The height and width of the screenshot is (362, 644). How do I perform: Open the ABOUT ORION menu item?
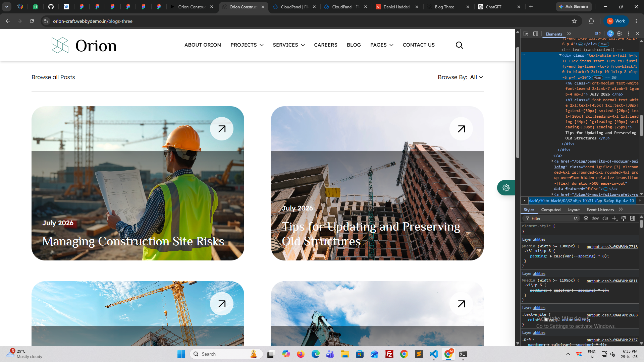click(203, 45)
